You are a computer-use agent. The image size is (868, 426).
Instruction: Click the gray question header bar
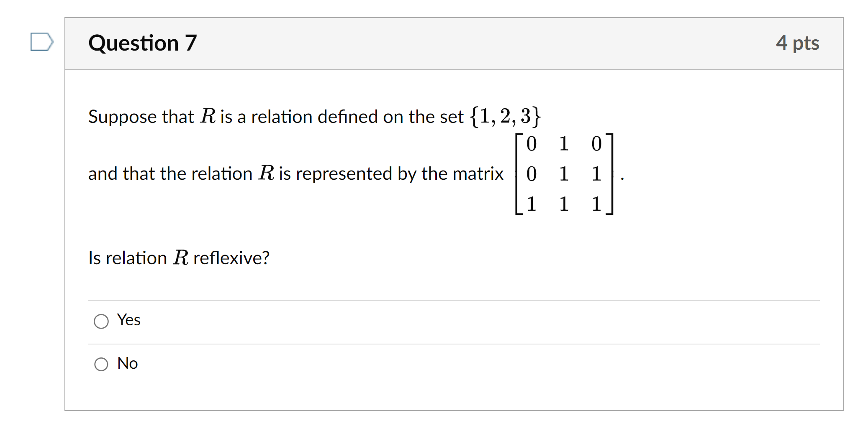point(454,43)
